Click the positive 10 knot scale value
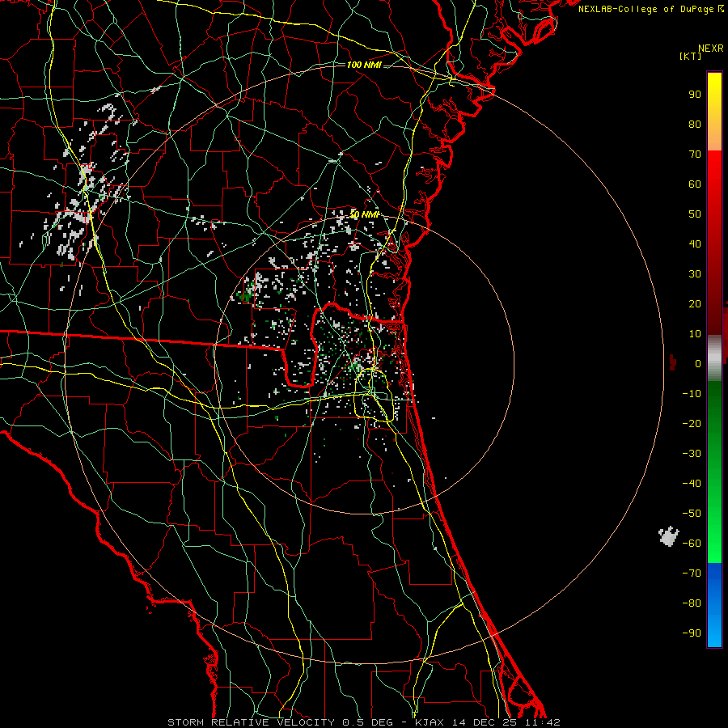Screen dimensions: 728x728 pyautogui.click(x=695, y=334)
